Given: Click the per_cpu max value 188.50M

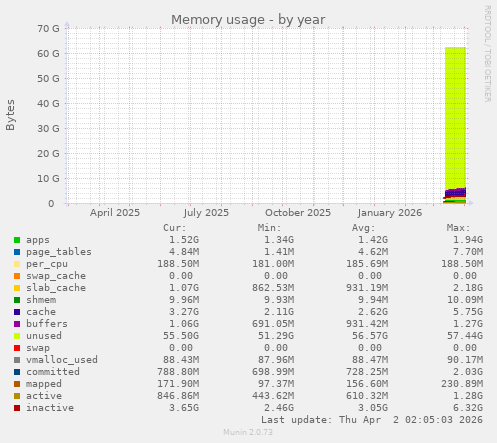Looking at the screenshot, I should coord(462,264).
